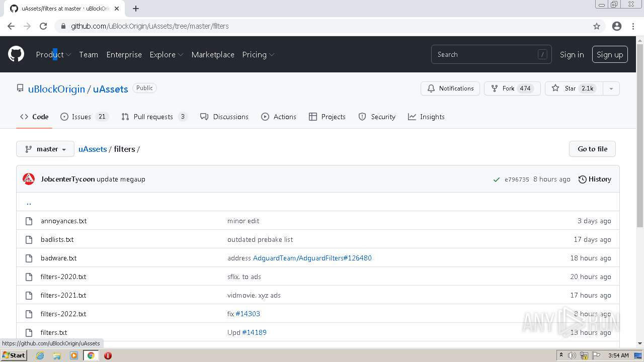Click uAssets in the breadcrumb path
644x362 pixels.
(x=93, y=149)
